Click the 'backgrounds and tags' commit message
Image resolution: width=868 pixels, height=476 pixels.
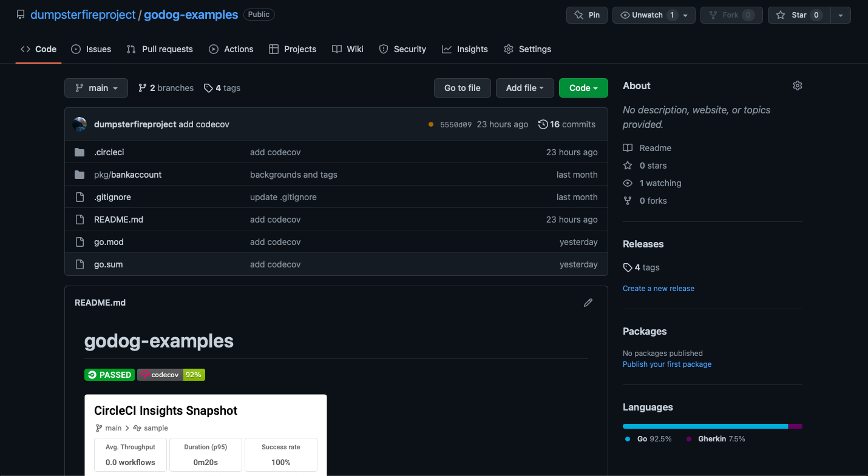pos(294,175)
